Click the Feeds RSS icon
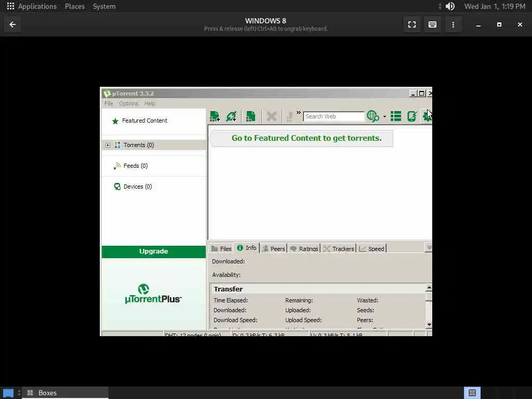The height and width of the screenshot is (399, 532). (117, 166)
